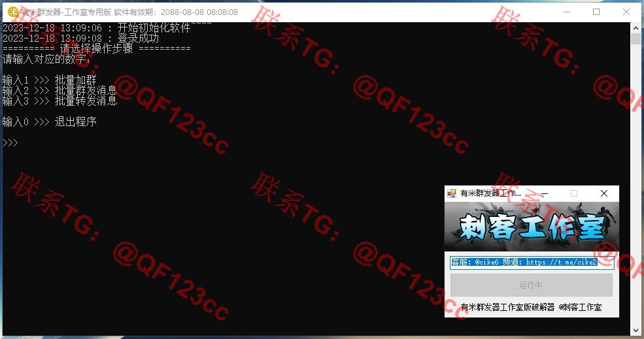Click the small app icon in the 有米群发器工作 window title

(452, 193)
